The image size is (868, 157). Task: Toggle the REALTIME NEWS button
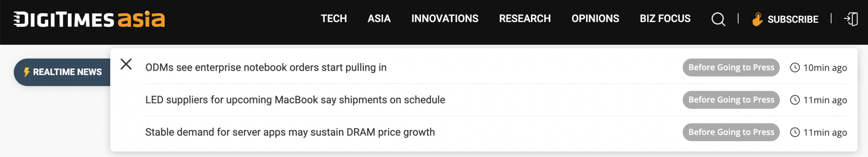[62, 72]
